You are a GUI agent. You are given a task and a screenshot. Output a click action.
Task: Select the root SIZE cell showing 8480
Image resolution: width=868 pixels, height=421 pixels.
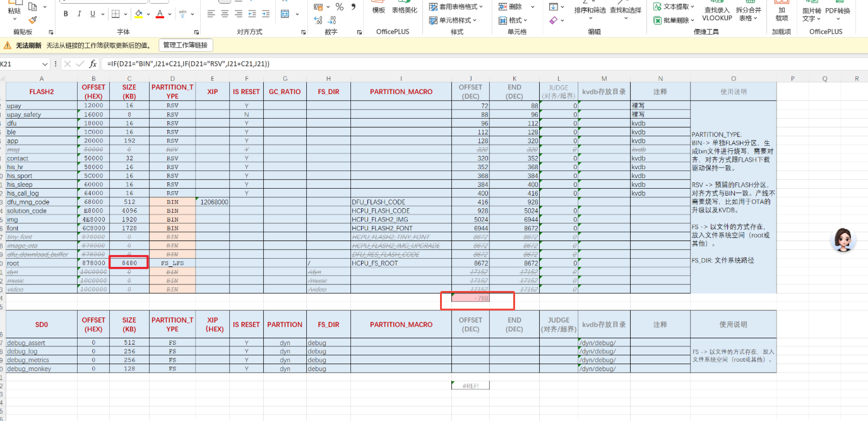coord(129,263)
